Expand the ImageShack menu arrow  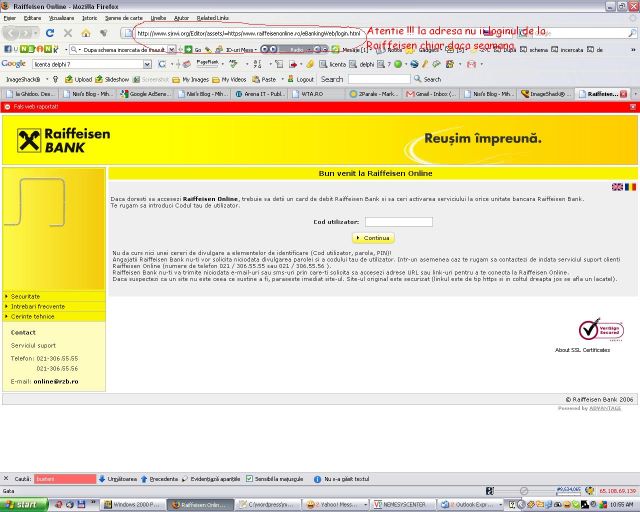click(47, 79)
